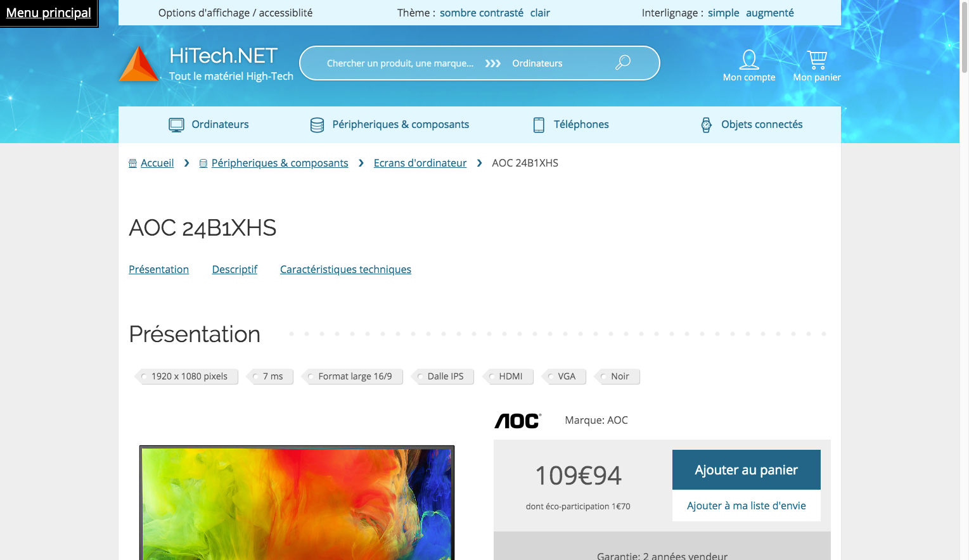Select the Ordinateurs search category selector

click(537, 63)
